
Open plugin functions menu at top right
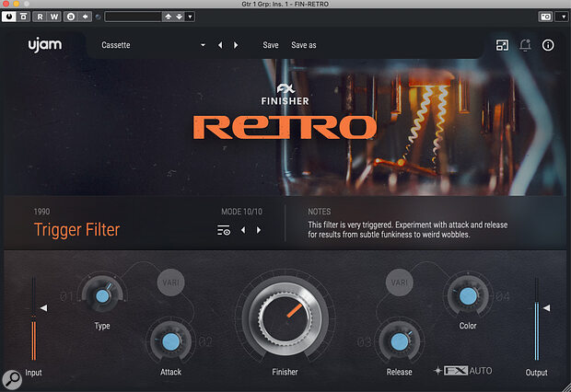563,17
